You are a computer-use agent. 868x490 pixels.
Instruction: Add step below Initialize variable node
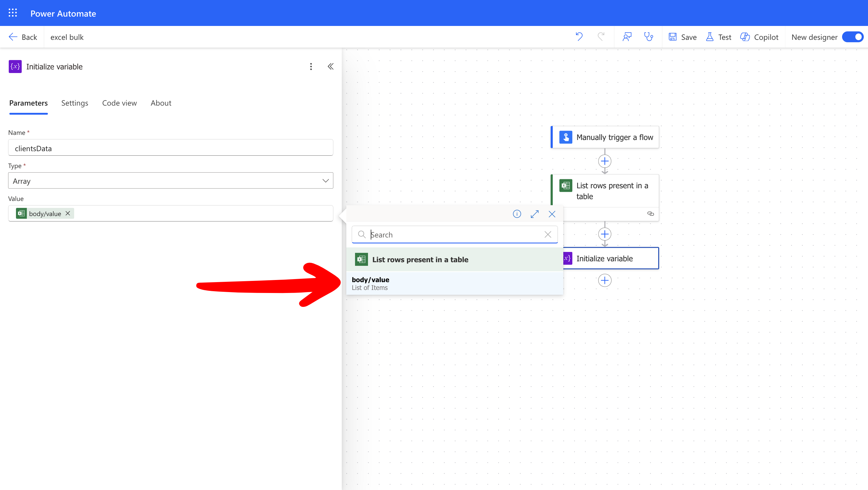click(x=605, y=280)
